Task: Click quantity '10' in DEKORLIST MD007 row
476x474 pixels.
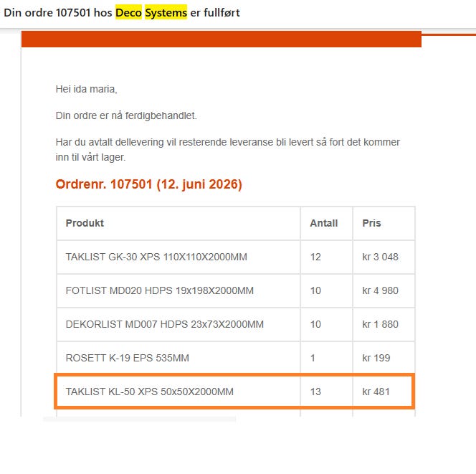Action: click(x=315, y=324)
